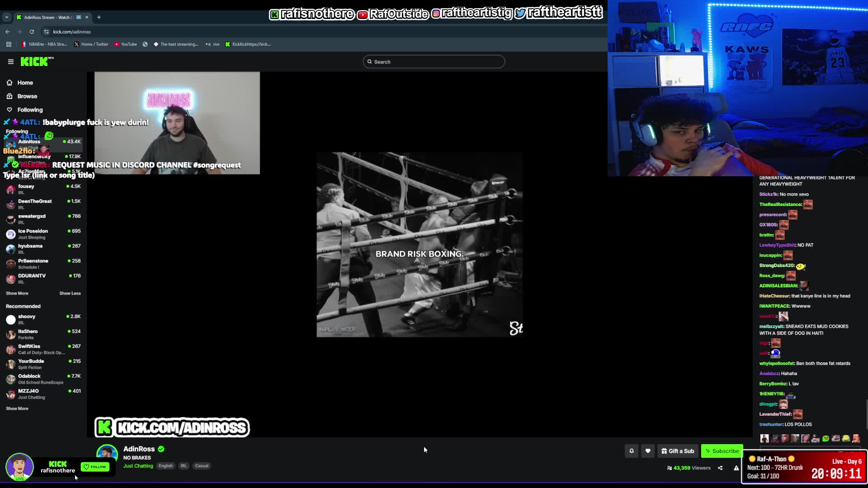Click the share icon near viewers
Viewport: 868px width, 488px height.
(720, 468)
